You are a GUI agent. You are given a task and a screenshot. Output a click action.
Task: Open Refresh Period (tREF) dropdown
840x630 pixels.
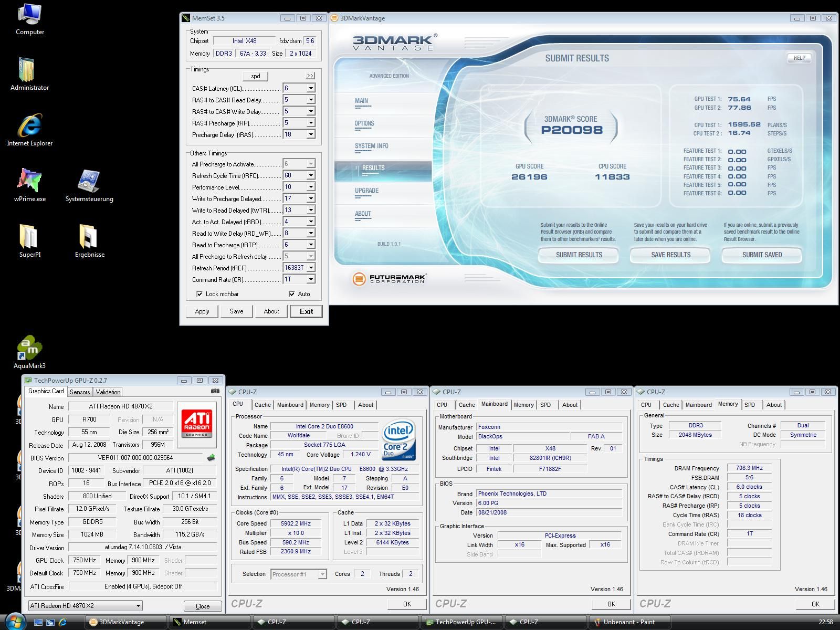tap(311, 268)
